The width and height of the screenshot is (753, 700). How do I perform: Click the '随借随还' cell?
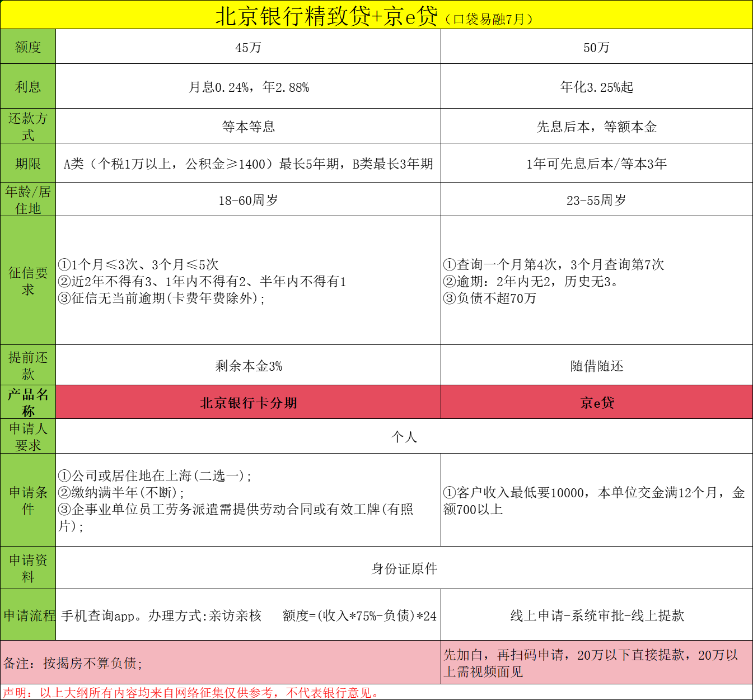tap(596, 366)
